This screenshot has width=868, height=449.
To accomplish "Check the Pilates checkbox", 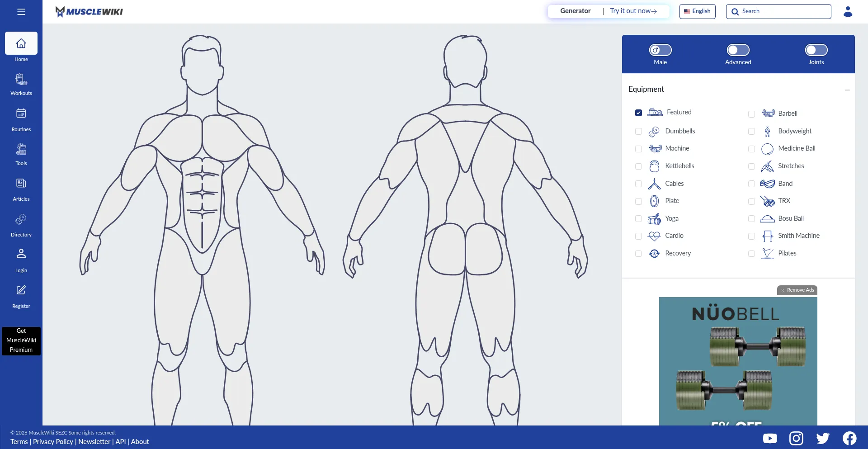I will (x=751, y=254).
